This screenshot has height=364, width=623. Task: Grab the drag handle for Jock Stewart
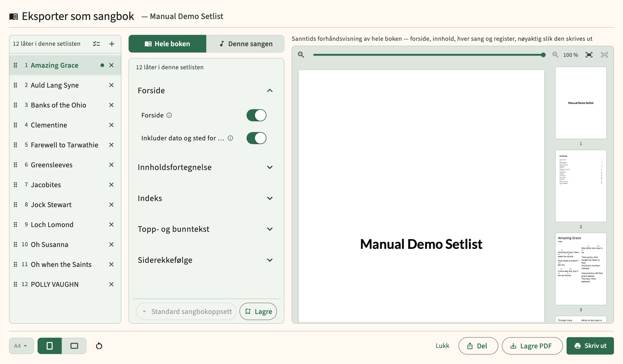[x=16, y=205]
